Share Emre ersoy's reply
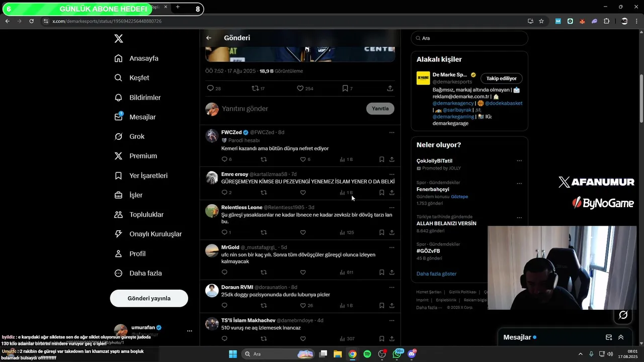This screenshot has height=362, width=644. [x=391, y=193]
